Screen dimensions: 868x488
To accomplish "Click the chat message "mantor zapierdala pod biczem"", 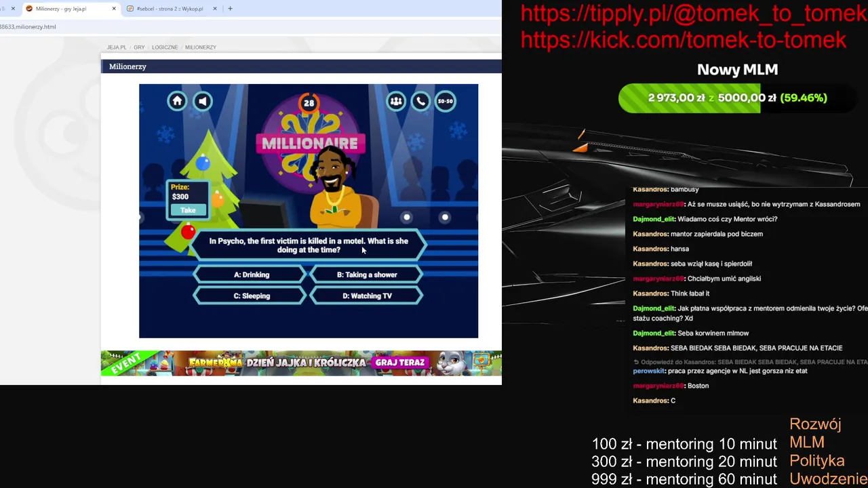I will tap(717, 234).
